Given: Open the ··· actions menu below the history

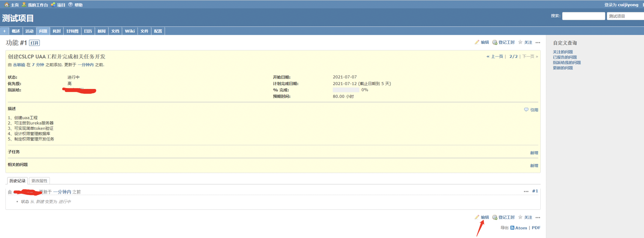Looking at the screenshot, I should coord(538,217).
